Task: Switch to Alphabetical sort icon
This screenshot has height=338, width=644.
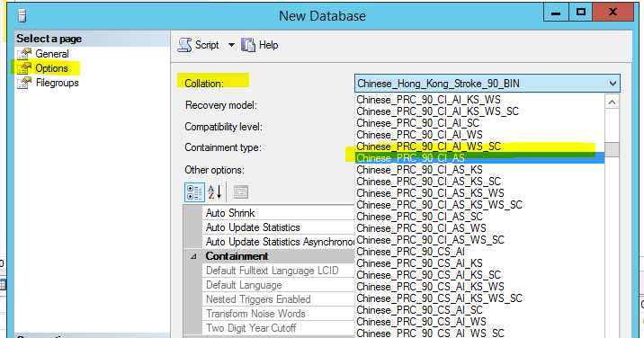Action: pyautogui.click(x=215, y=191)
